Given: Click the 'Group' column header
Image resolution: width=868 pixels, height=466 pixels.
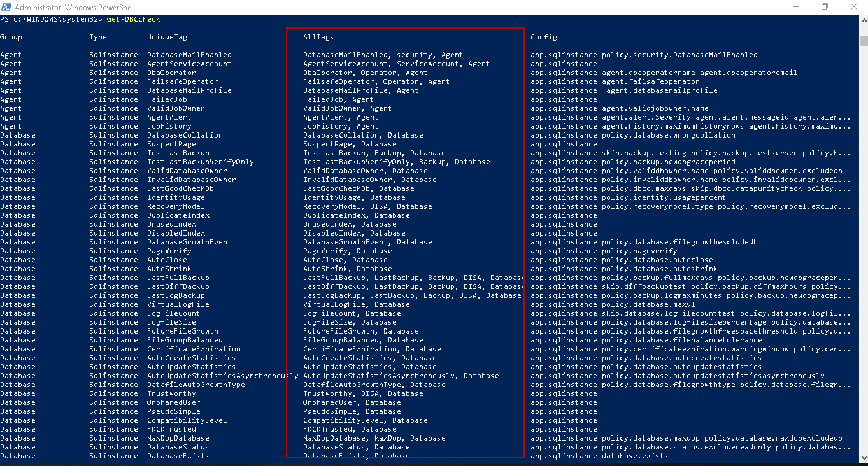Looking at the screenshot, I should (x=11, y=37).
